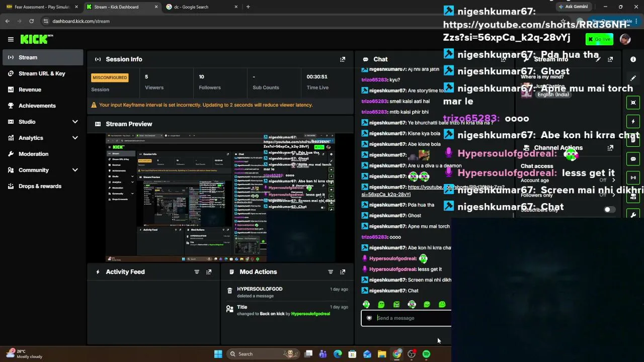This screenshot has width=644, height=362.
Task: Open the user profile avatar
Action: click(625, 39)
